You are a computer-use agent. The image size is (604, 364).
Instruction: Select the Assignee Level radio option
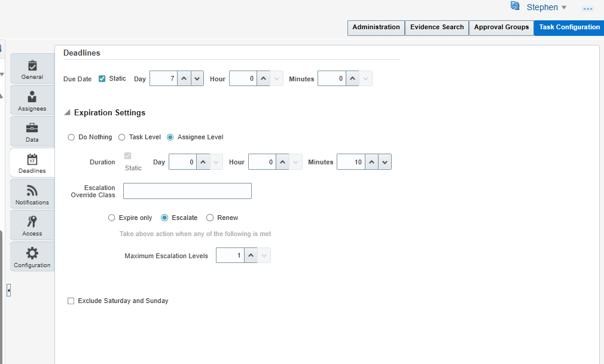170,137
